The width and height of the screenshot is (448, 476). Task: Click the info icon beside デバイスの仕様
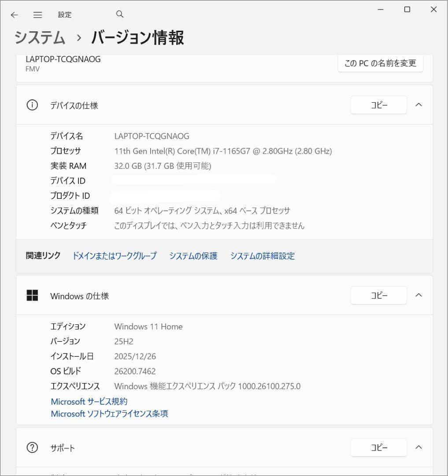(x=32, y=105)
